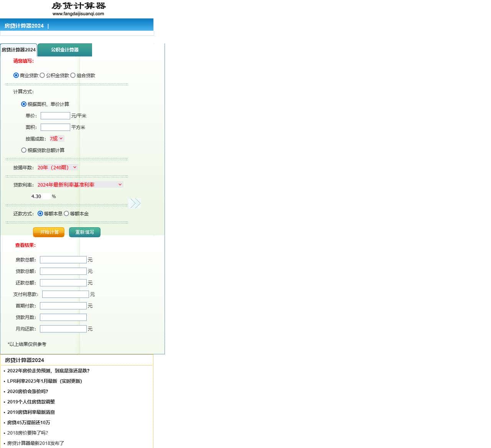Select 公积金贷款 loan type

(42, 75)
